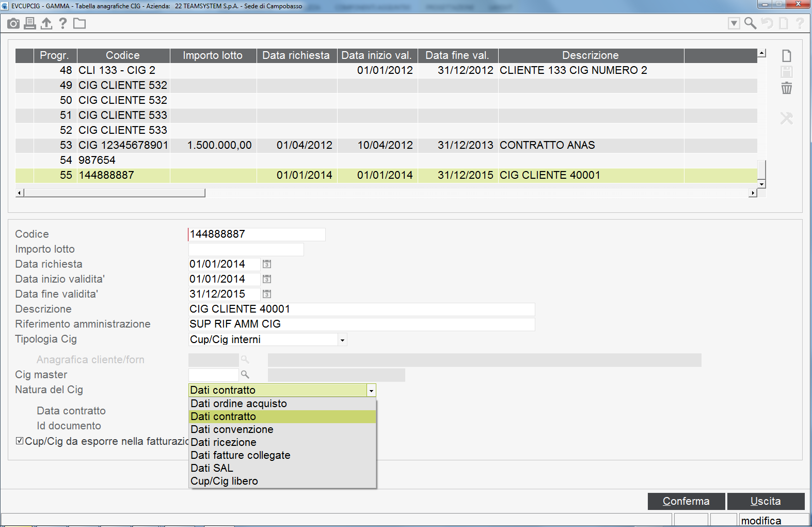Click the Data inizio val. column header

point(377,55)
